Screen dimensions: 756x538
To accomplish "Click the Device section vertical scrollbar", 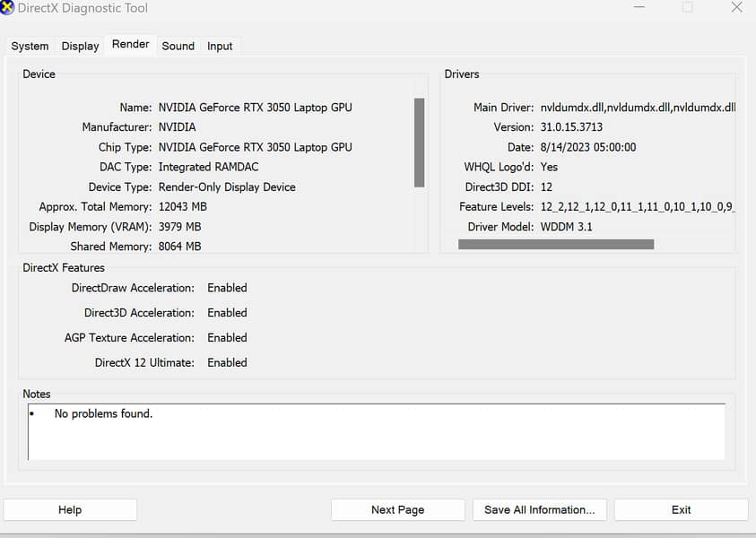I will click(419, 143).
